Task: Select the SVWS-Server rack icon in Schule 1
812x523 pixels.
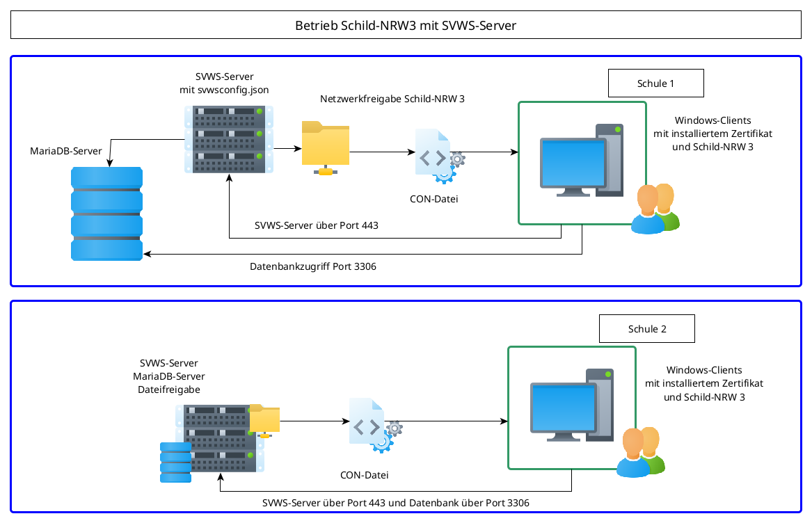Action: pos(228,139)
